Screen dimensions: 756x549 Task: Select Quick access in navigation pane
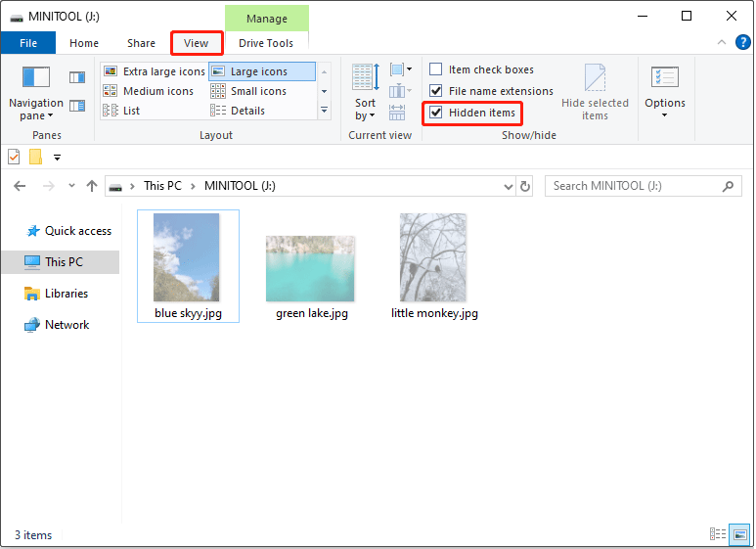(68, 231)
